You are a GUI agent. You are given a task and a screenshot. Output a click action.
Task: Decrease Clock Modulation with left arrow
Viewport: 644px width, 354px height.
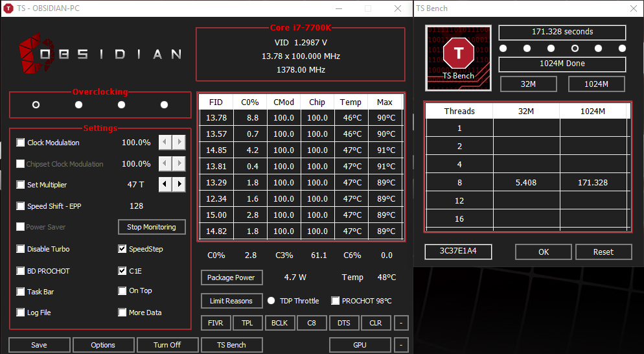coord(165,143)
